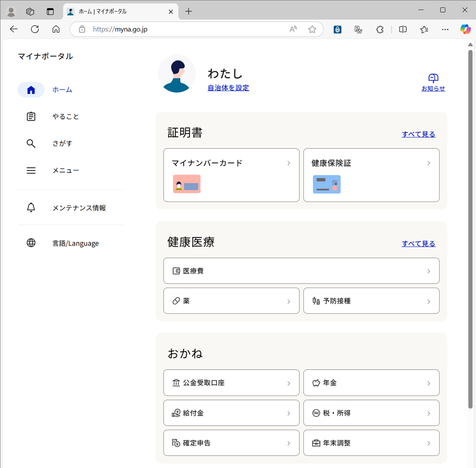Click the read aloud icon in address bar
This screenshot has width=476, height=468.
coord(293,29)
